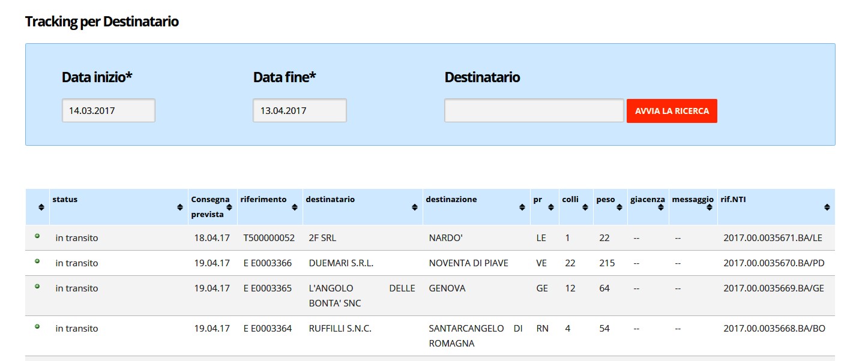Sort by pr column arrows
Image resolution: width=868 pixels, height=361 pixels.
(x=551, y=207)
